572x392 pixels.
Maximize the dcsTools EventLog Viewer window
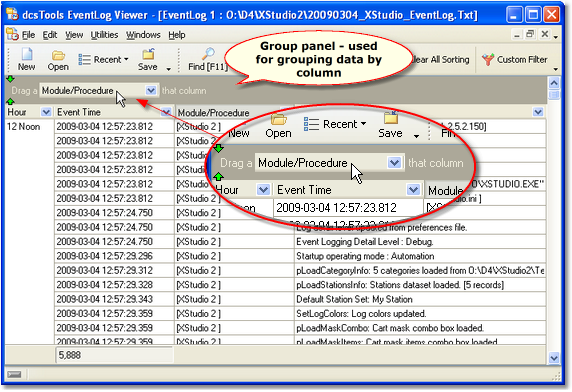pos(533,15)
